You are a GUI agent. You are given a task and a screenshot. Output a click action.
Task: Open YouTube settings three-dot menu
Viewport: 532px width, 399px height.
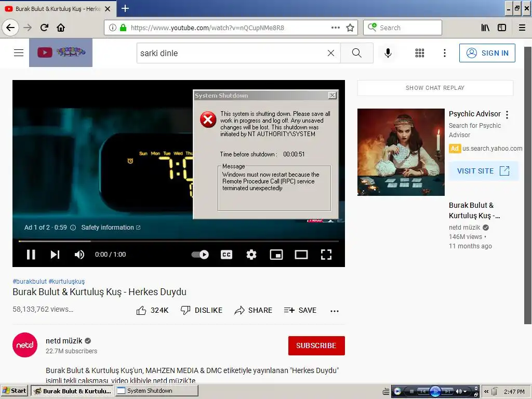(445, 53)
